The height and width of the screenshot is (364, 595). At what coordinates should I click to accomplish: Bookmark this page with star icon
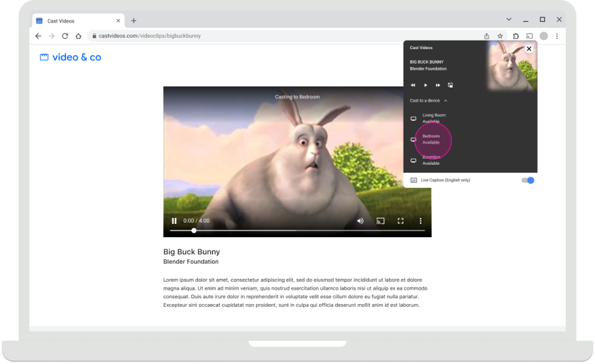[x=500, y=36]
